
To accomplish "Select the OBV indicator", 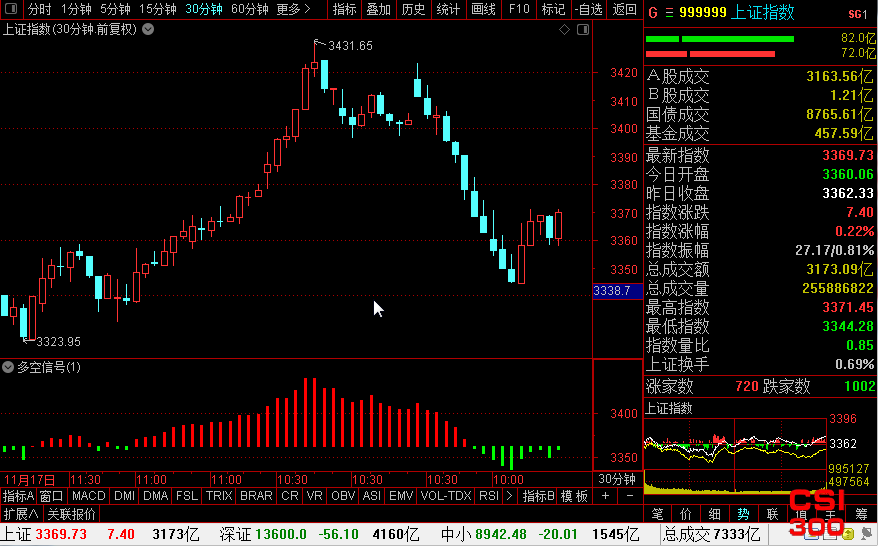I will [x=343, y=496].
